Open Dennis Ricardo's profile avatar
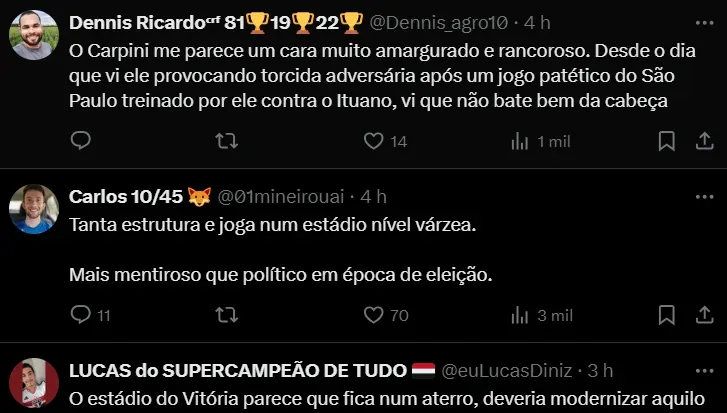727x413 pixels. click(34, 35)
